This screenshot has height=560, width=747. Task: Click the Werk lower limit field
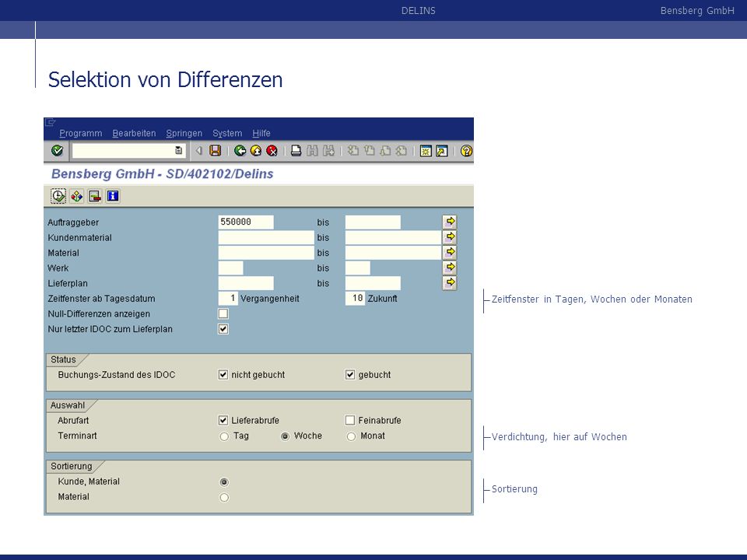230,268
